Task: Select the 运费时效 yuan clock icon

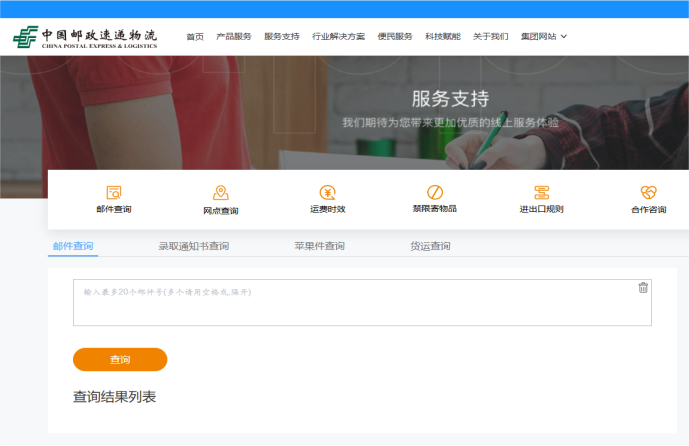Action: 327,193
